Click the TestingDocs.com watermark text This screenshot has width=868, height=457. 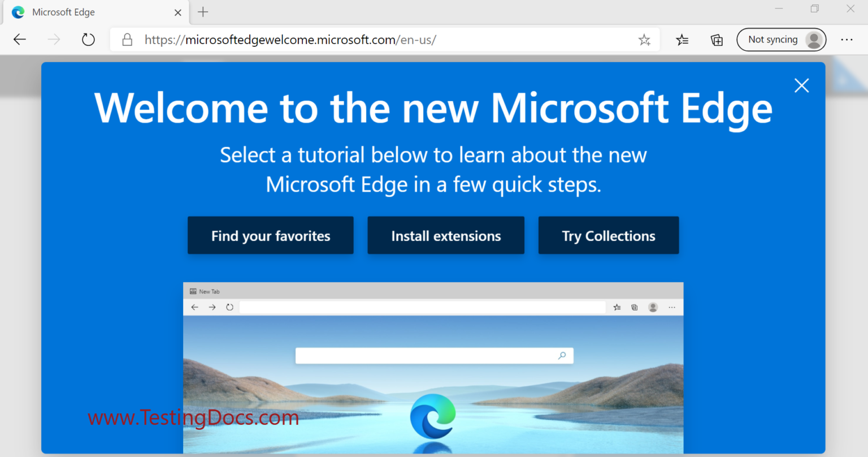pyautogui.click(x=193, y=417)
